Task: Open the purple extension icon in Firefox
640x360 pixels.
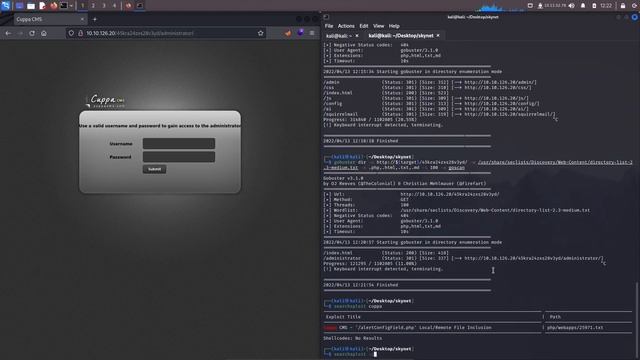Action: point(300,33)
